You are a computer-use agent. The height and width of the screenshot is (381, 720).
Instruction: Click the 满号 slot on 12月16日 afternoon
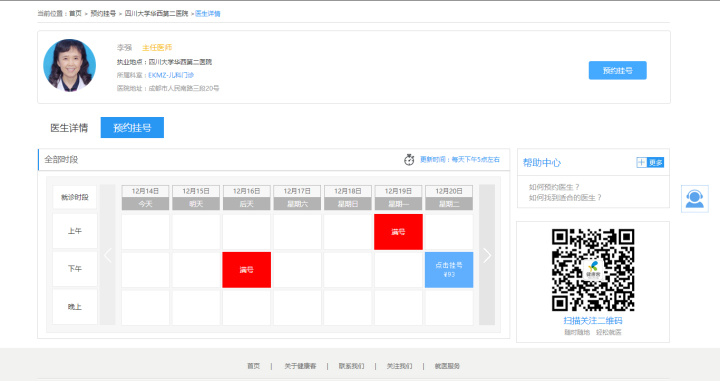click(x=247, y=270)
